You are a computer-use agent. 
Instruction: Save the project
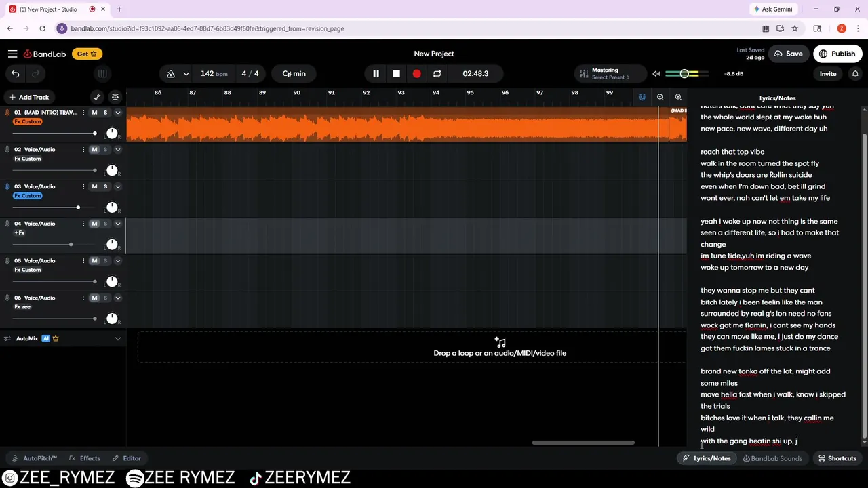[788, 54]
